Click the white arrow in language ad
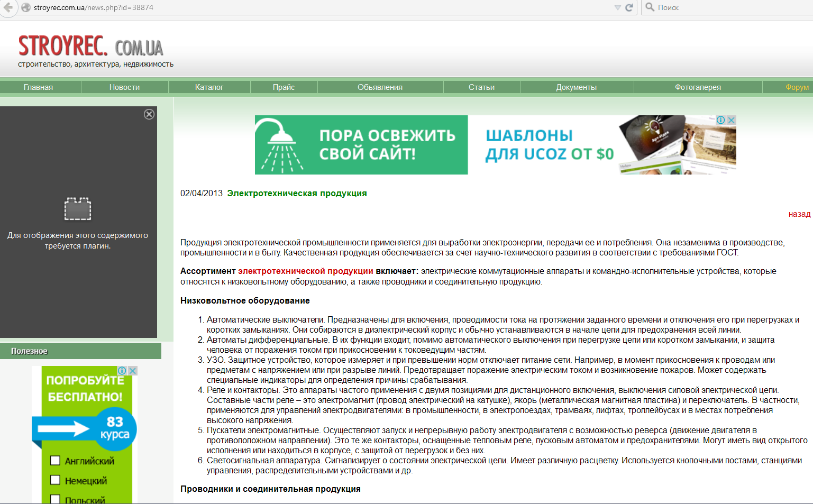 pyautogui.click(x=63, y=429)
